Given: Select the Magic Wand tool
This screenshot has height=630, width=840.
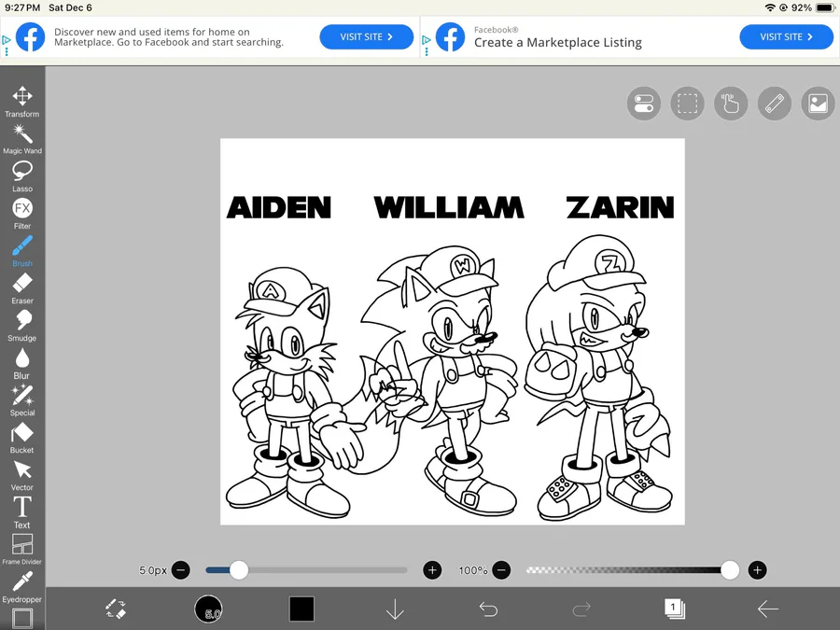Looking at the screenshot, I should tap(22, 139).
